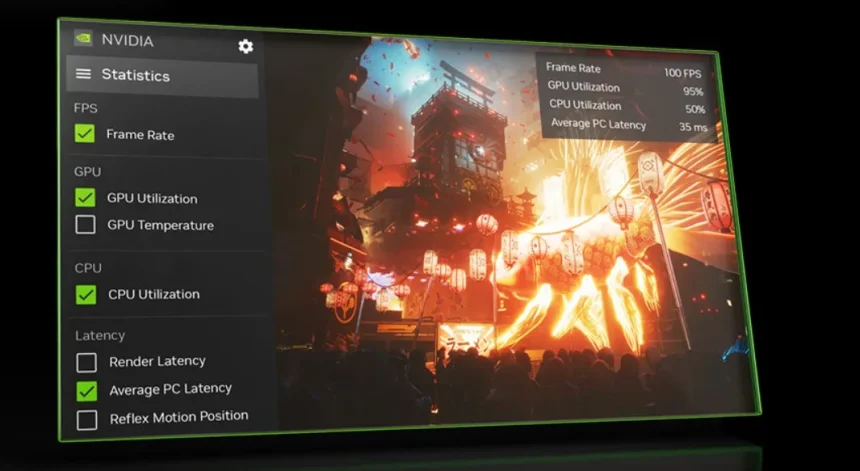
Task: Click the GPU Utilization 95% overlay readout
Action: tap(691, 90)
